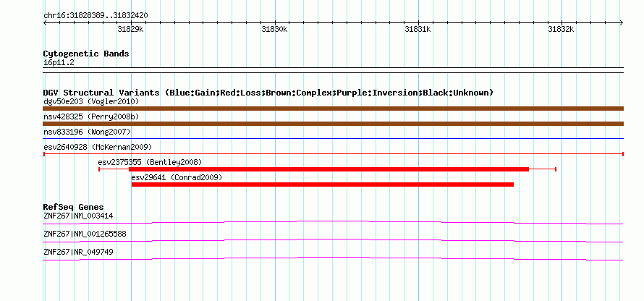
Task: Open variant dgv50e203 (Vogler2010) label
Action: 91,101
